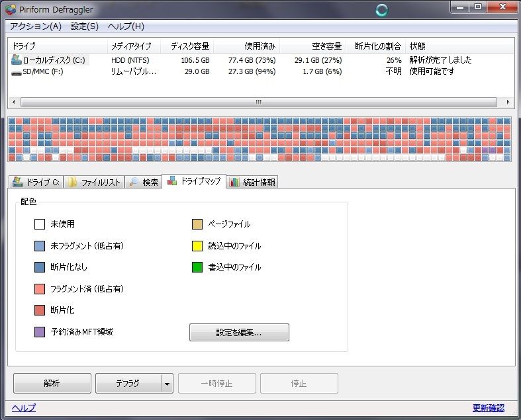The width and height of the screenshot is (521, 420).
Task: Open the ヘルプ(H) menu
Action: (126, 26)
